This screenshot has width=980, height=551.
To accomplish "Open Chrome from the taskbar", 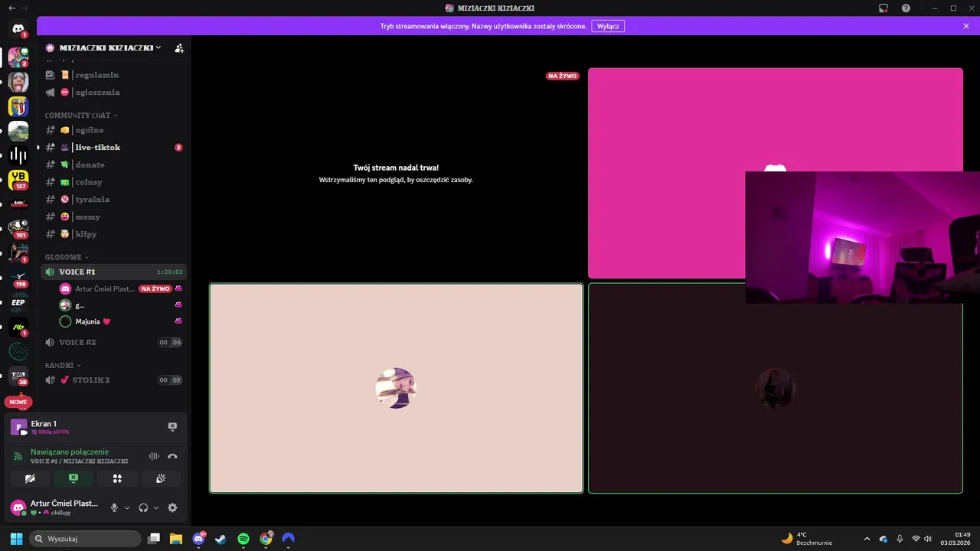I will coord(266,539).
